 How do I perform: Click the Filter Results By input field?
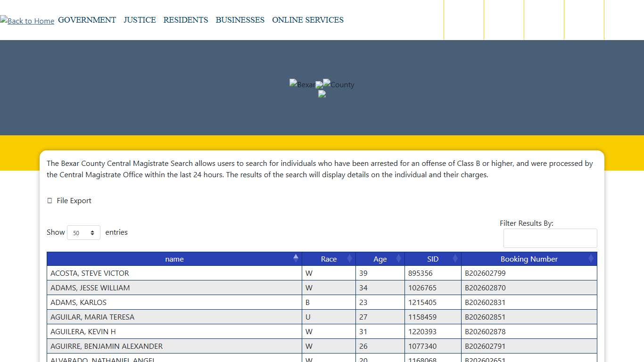coord(550,238)
